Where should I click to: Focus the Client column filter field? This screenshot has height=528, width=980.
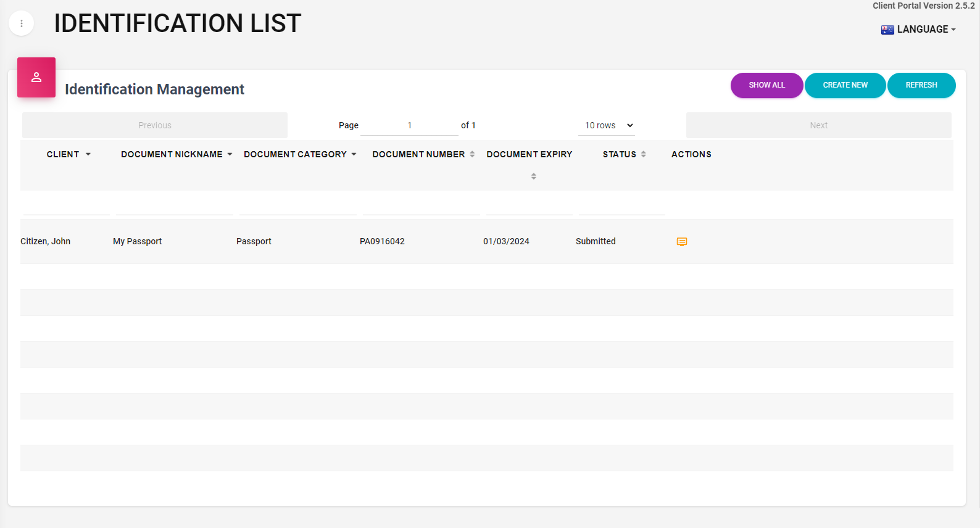coord(67,207)
